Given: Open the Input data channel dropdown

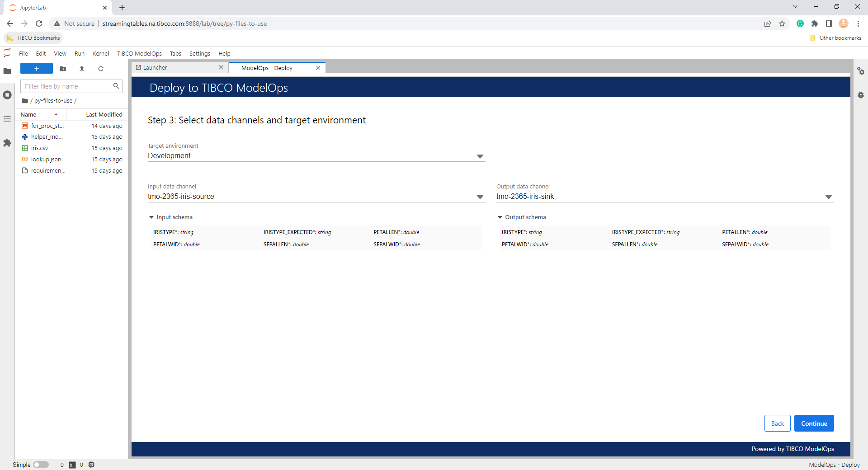Looking at the screenshot, I should tap(316, 197).
